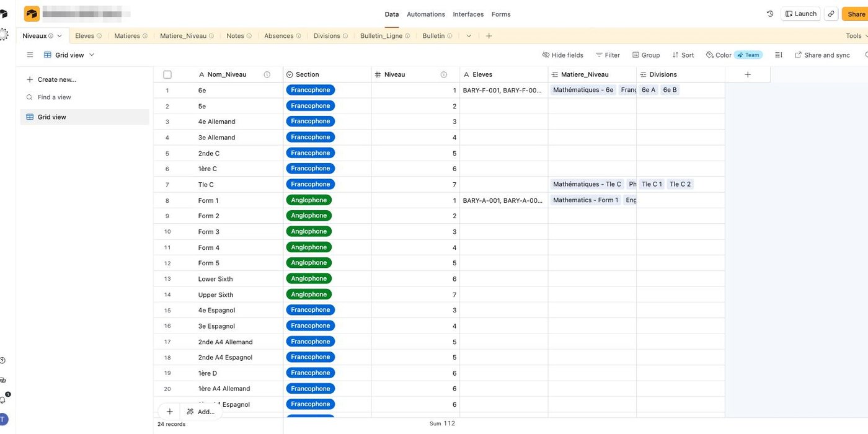The height and width of the screenshot is (434, 868).
Task: Click info icon on Divisions tab
Action: (345, 36)
